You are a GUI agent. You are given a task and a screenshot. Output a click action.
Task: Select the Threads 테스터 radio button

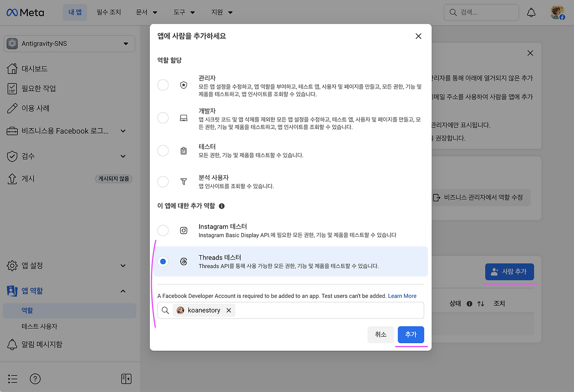(x=163, y=261)
